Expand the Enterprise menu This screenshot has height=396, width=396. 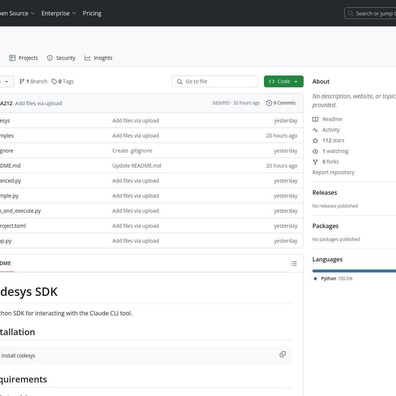pyautogui.click(x=59, y=13)
